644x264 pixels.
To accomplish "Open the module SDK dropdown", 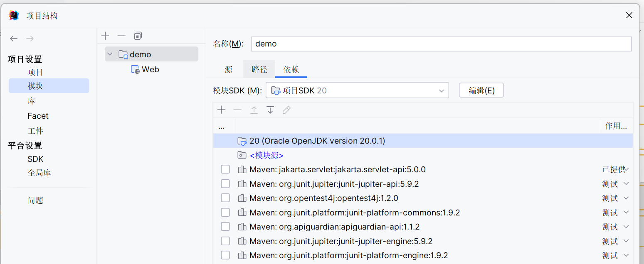I will [357, 90].
